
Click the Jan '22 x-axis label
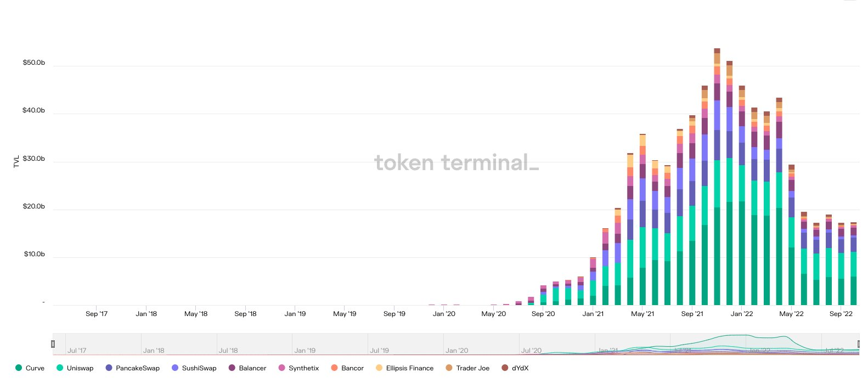(742, 314)
